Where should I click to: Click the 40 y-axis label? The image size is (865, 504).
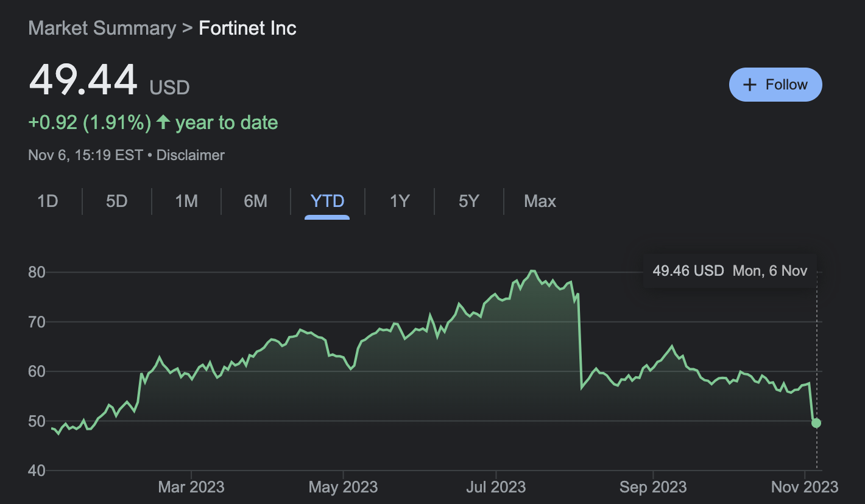(x=37, y=471)
